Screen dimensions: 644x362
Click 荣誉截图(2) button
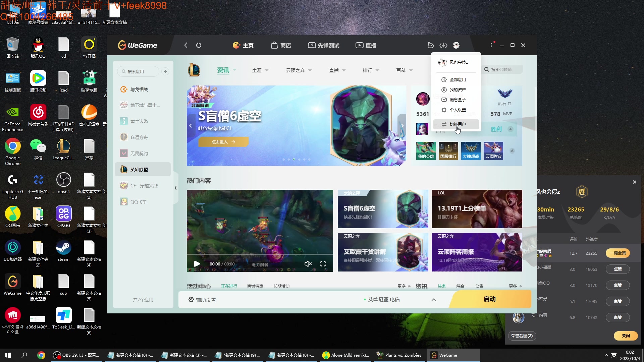tap(522, 336)
